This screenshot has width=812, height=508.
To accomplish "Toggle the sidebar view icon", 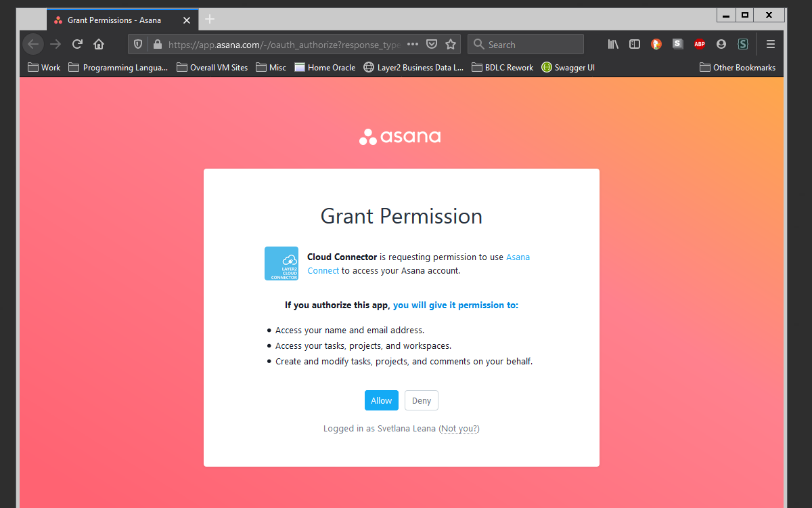I will pos(635,45).
